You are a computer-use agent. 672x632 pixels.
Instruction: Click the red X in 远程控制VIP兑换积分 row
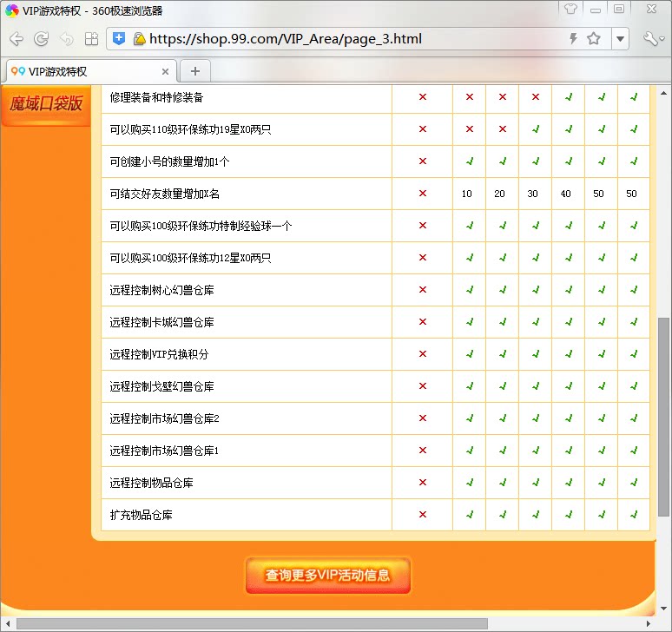423,354
